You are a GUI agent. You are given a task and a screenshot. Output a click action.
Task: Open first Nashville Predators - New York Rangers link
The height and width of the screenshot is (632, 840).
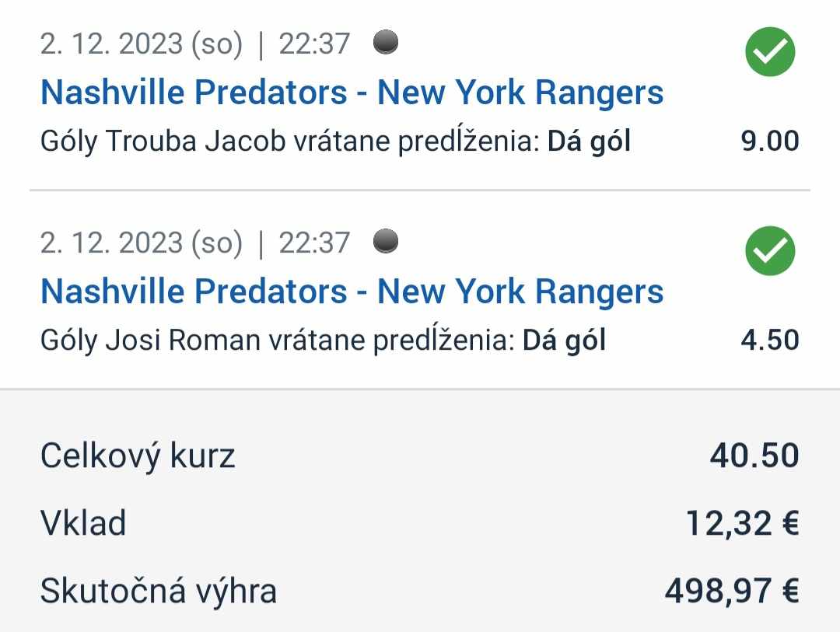[352, 93]
